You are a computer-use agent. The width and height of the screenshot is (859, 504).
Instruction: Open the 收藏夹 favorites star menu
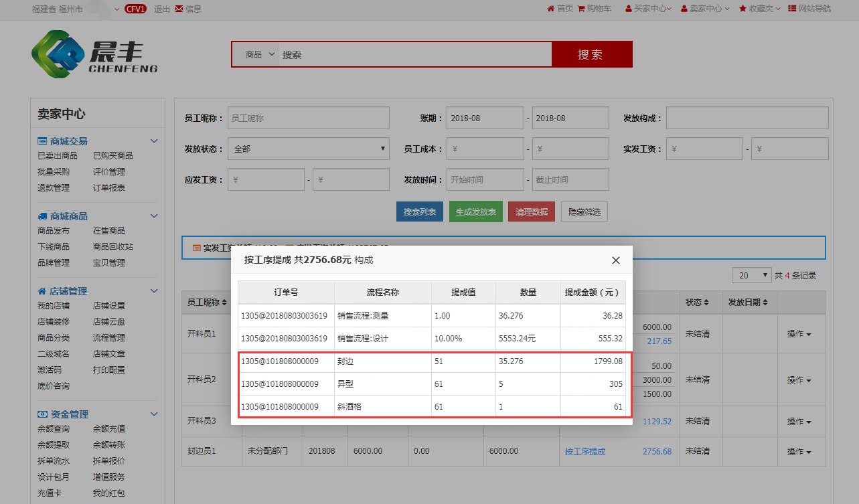pyautogui.click(x=743, y=9)
